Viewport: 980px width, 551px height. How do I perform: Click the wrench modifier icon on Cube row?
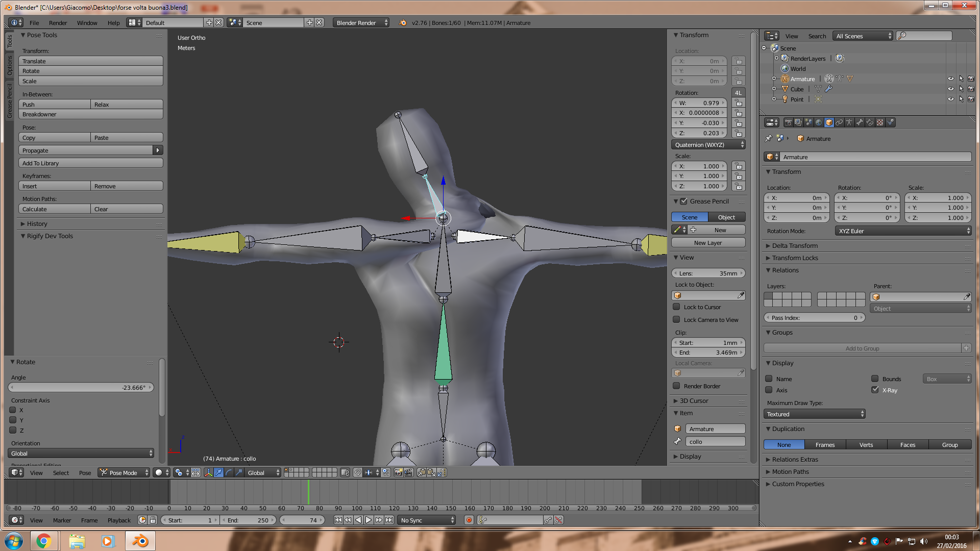pos(828,89)
